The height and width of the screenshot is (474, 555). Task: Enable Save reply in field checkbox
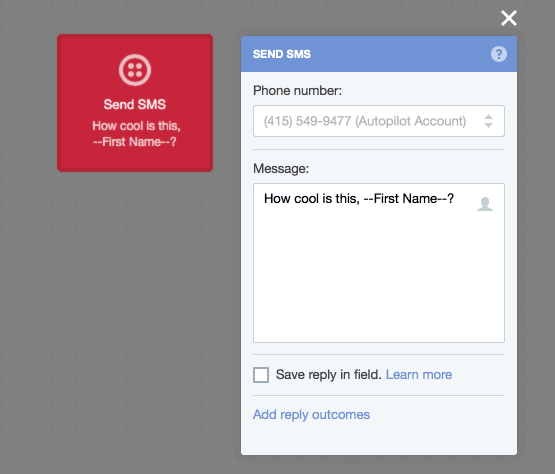261,375
